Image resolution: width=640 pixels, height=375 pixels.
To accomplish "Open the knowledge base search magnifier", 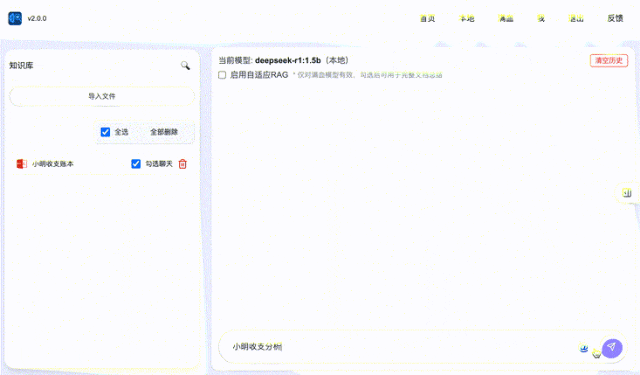I will coord(185,65).
